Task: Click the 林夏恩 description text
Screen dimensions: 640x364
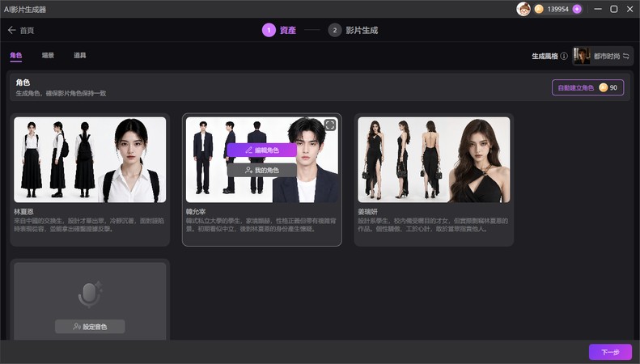Action: tap(89, 225)
